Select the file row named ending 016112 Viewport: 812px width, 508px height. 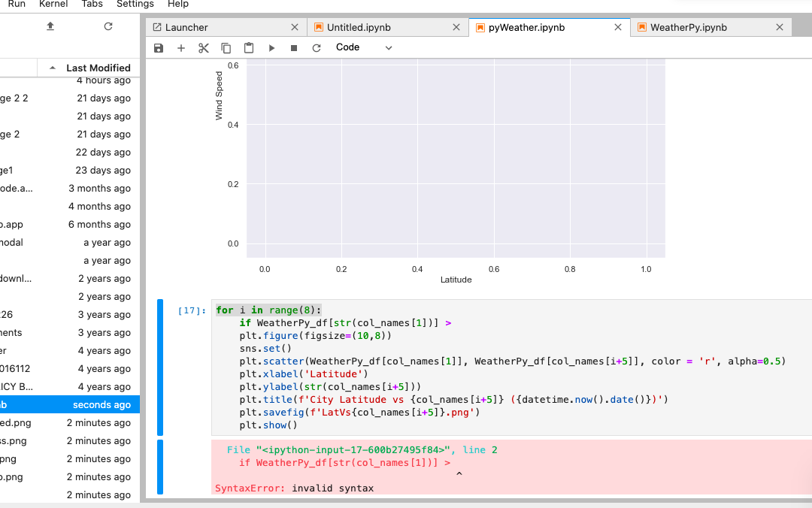point(70,369)
